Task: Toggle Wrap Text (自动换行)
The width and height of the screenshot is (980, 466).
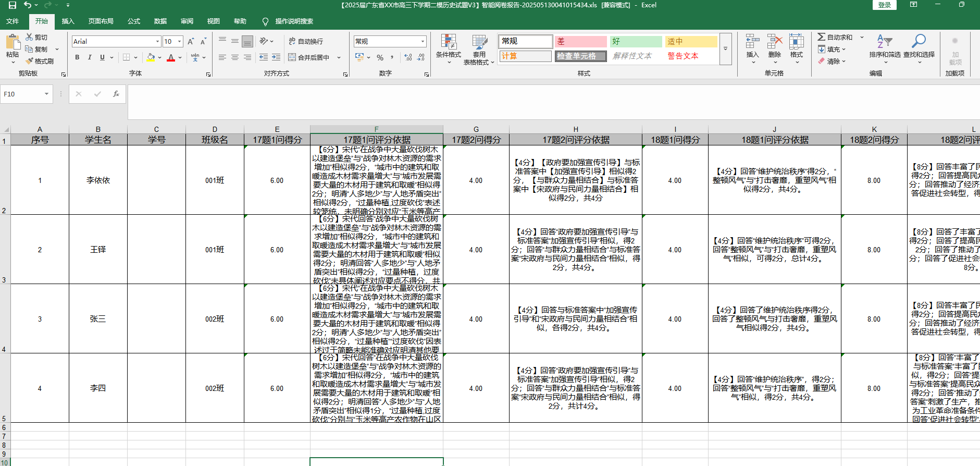Action: (x=306, y=41)
